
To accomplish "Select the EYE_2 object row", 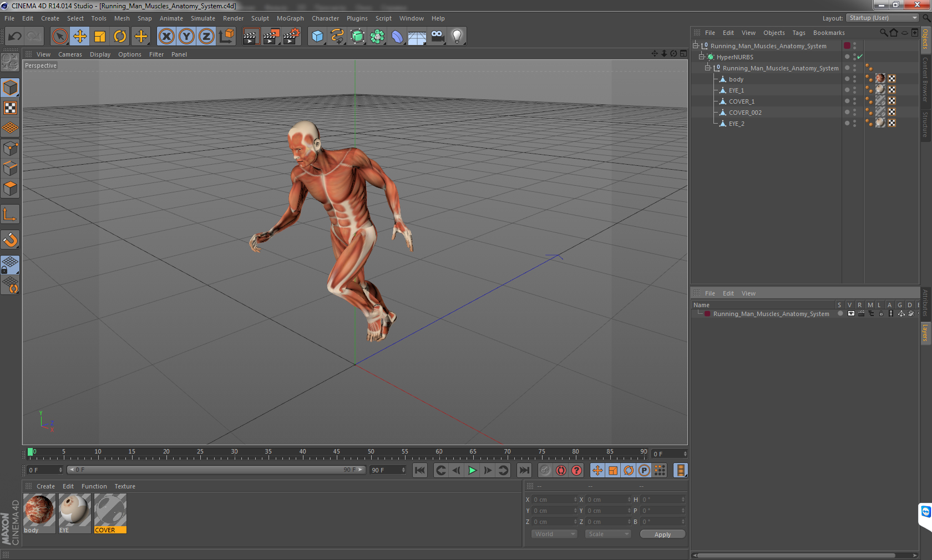I will pyautogui.click(x=737, y=124).
